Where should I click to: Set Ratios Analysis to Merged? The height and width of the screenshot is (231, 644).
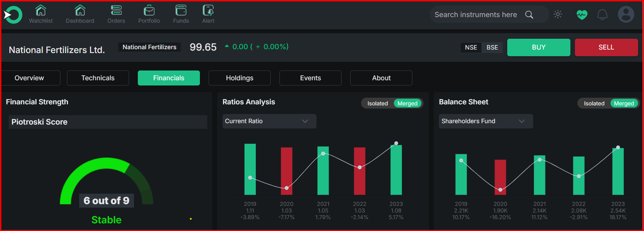point(407,103)
